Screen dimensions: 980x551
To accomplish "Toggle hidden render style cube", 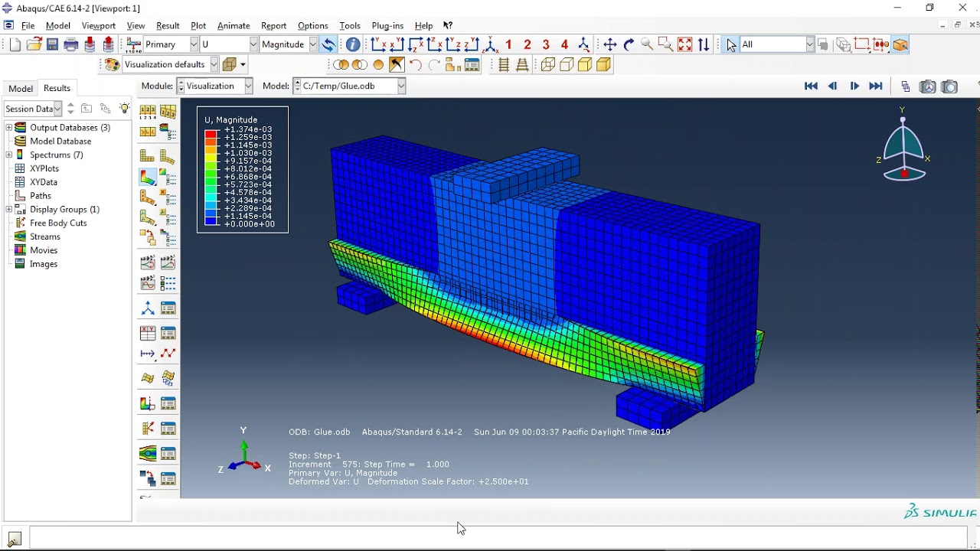I will coord(567,65).
